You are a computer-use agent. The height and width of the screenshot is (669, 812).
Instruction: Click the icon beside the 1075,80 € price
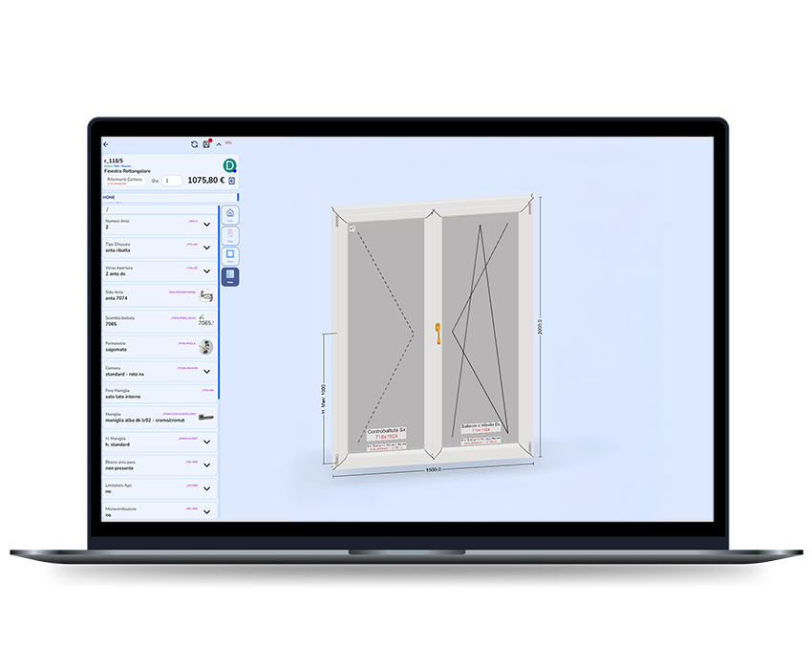[231, 180]
